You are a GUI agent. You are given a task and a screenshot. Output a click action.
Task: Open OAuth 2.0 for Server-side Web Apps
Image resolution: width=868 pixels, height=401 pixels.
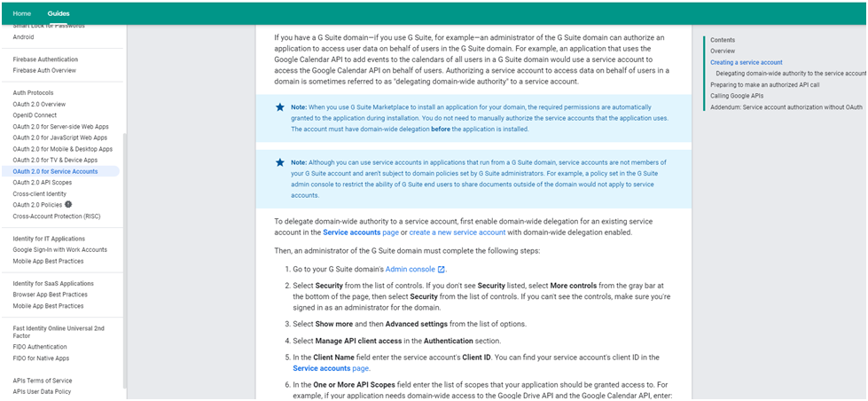61,126
